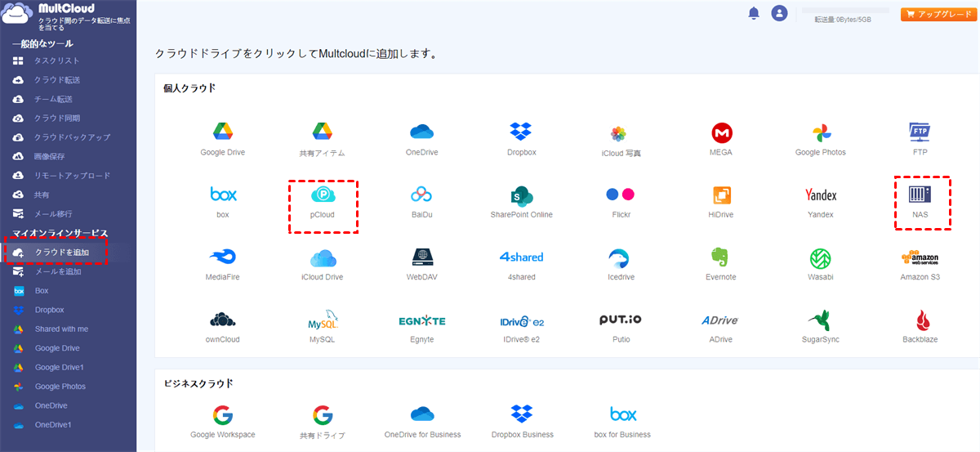This screenshot has width=980, height=452.
Task: Open リモートアップロード
Action: coord(72,175)
